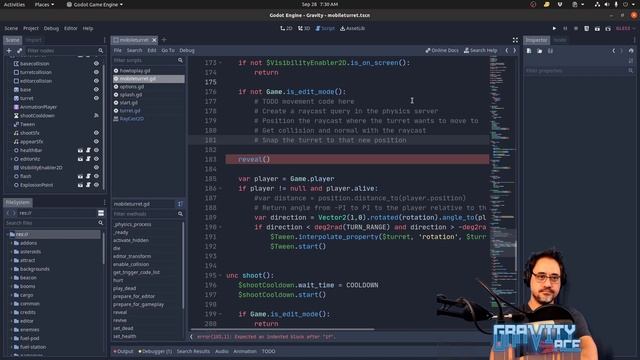Toggle visibility of basecollision node

coord(96,64)
